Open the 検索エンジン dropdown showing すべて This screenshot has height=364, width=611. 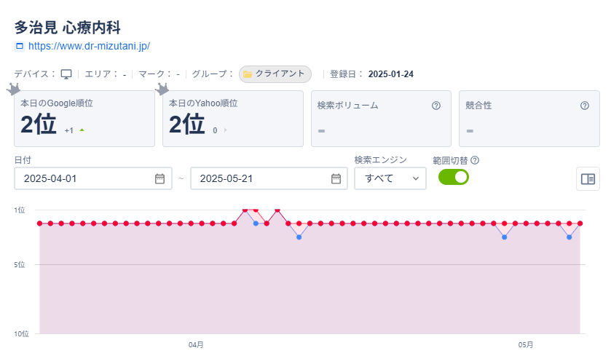point(390,178)
